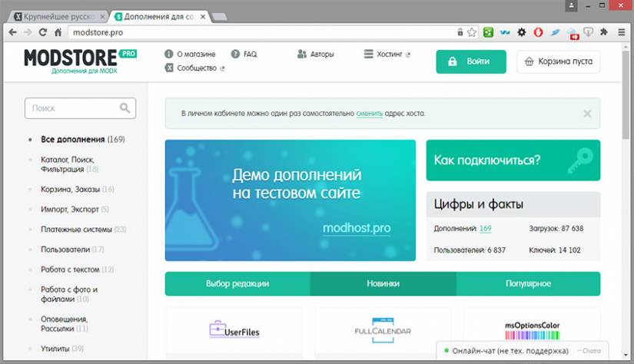This screenshot has width=634, height=364.
Task: Click the Chrome user profile icon
Action: 571,5
